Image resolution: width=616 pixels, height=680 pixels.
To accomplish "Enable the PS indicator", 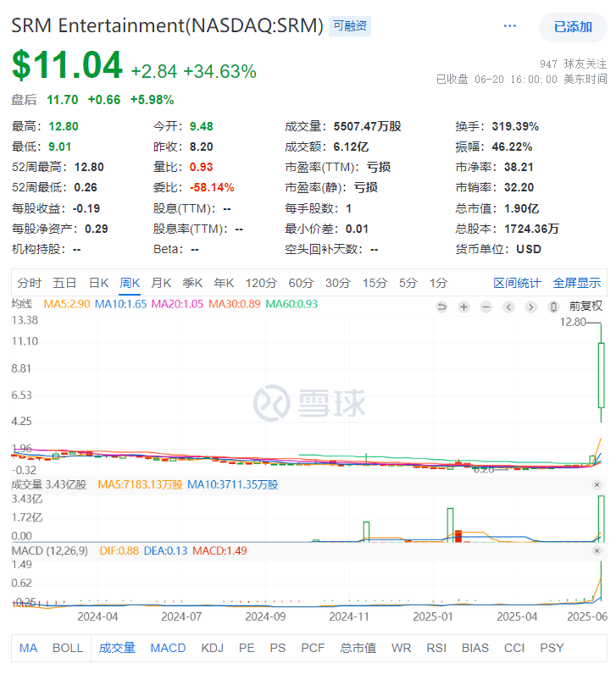I will (x=278, y=648).
